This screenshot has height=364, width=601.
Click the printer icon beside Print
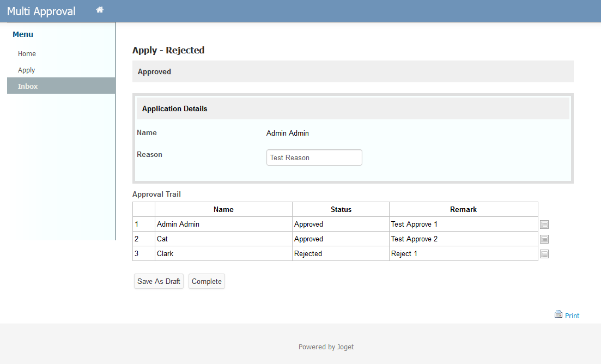(558, 314)
